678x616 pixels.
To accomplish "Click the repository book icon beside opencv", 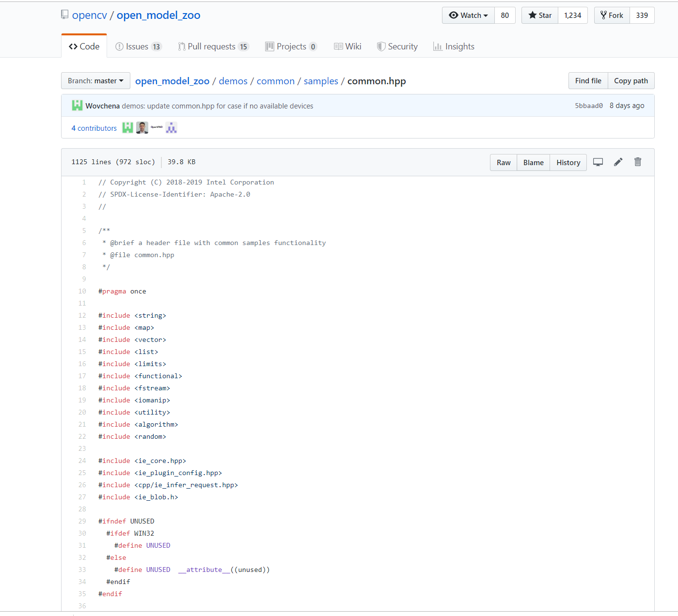I will [64, 14].
